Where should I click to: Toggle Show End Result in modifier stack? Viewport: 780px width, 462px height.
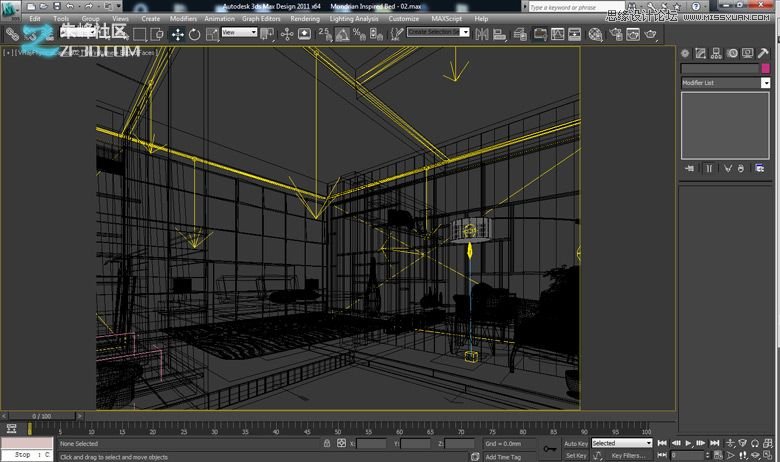point(708,169)
